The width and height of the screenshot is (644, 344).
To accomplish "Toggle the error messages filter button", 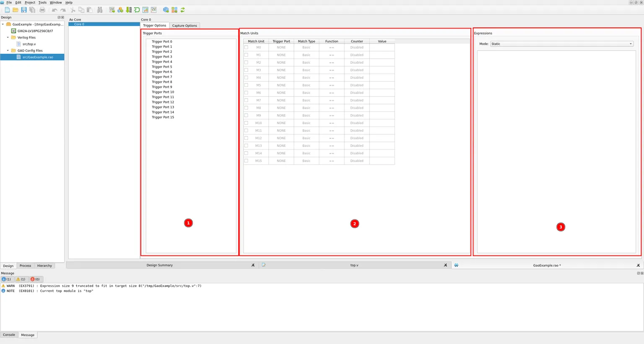I will pos(36,279).
